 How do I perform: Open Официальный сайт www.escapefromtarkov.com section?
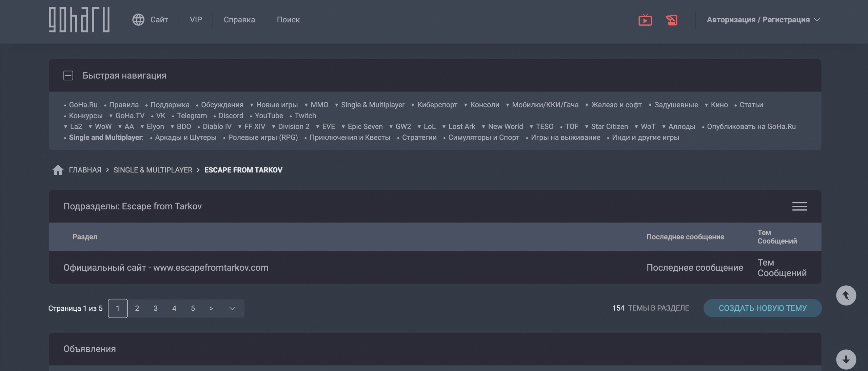coord(166,267)
